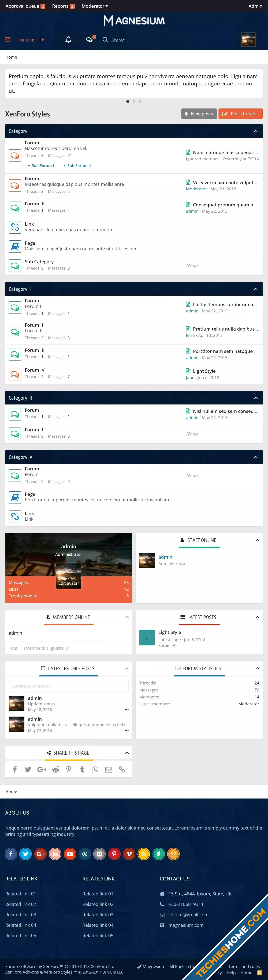The width and height of the screenshot is (268, 980).
Task: Open the alerts bell icon
Action: (x=69, y=40)
